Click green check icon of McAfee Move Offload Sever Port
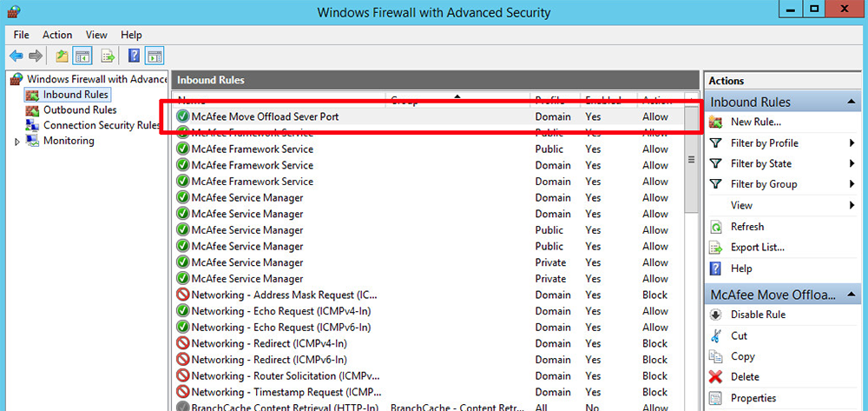Image resolution: width=868 pixels, height=411 pixels. point(182,117)
